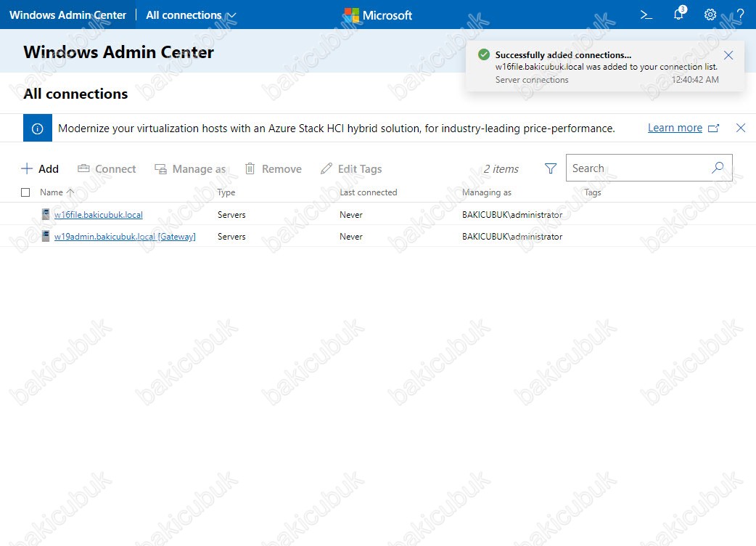Click the Edit Tags toolbar button
756x546 pixels.
(351, 169)
